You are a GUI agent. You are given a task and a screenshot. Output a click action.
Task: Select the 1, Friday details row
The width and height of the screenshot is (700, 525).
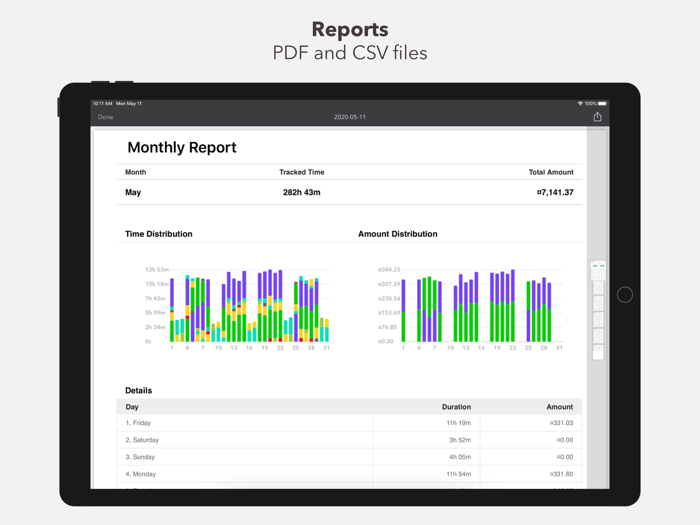pyautogui.click(x=349, y=423)
